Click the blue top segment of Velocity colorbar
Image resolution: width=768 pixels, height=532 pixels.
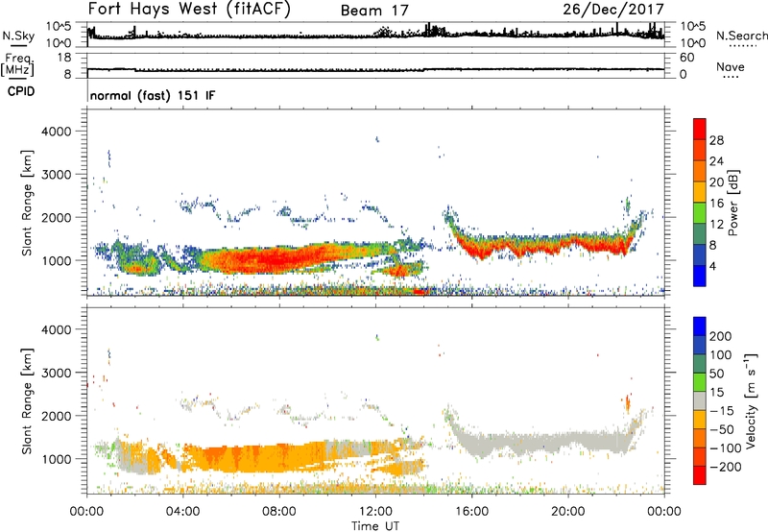[700, 326]
